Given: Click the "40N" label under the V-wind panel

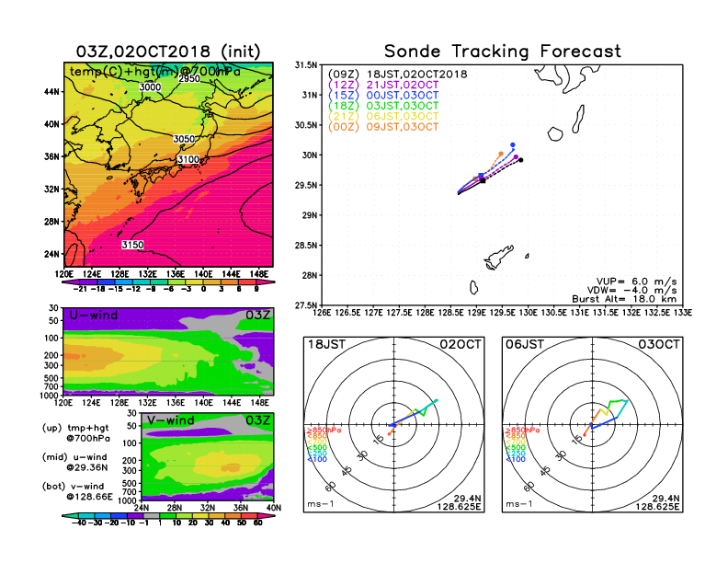Looking at the screenshot, I should point(274,508).
